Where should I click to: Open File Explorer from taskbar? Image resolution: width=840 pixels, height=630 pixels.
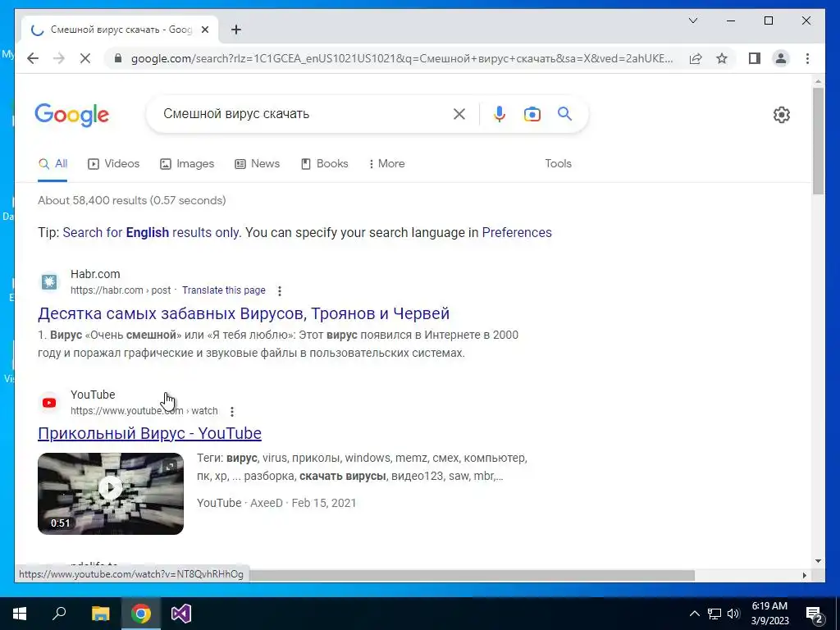click(x=100, y=614)
